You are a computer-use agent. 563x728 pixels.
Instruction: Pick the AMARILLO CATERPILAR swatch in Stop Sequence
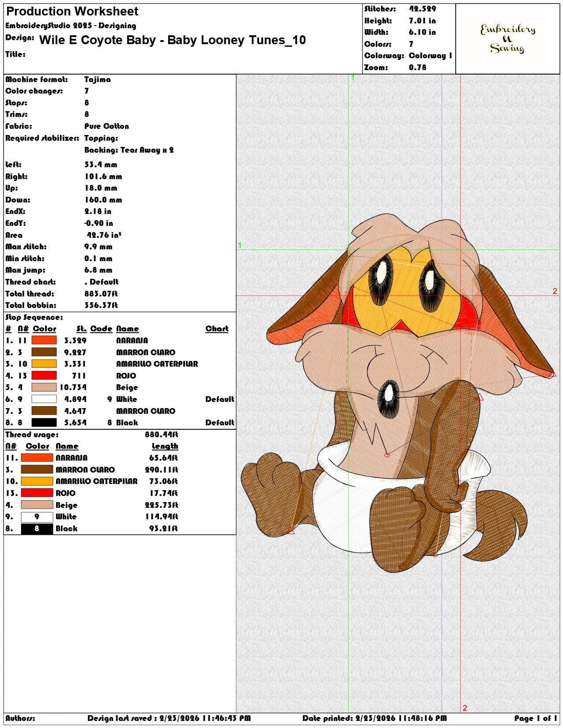coord(44,364)
